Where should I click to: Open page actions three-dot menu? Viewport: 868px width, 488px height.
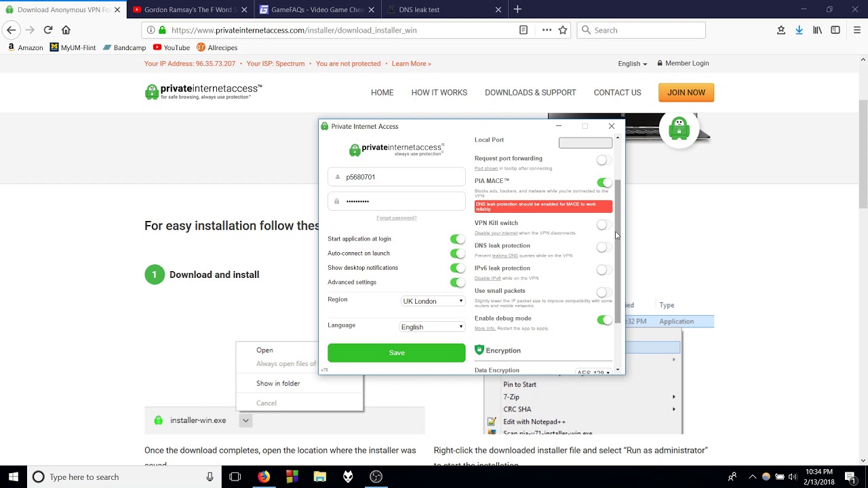pos(547,30)
